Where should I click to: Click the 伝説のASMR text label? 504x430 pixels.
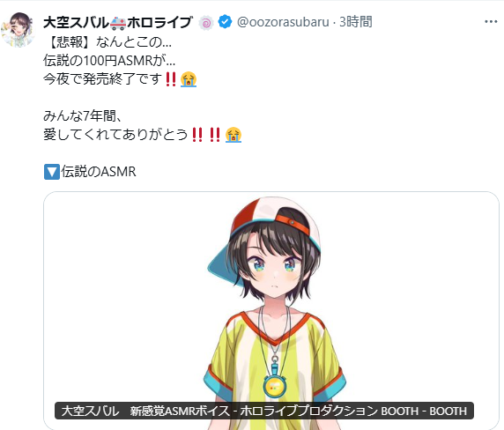coord(99,172)
